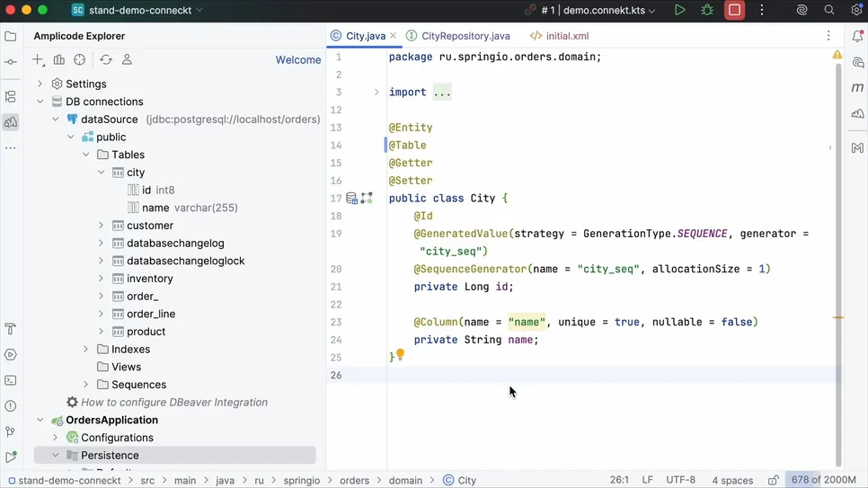Click the UTF-8 encoding in status bar
The height and width of the screenshot is (488, 868).
click(680, 480)
